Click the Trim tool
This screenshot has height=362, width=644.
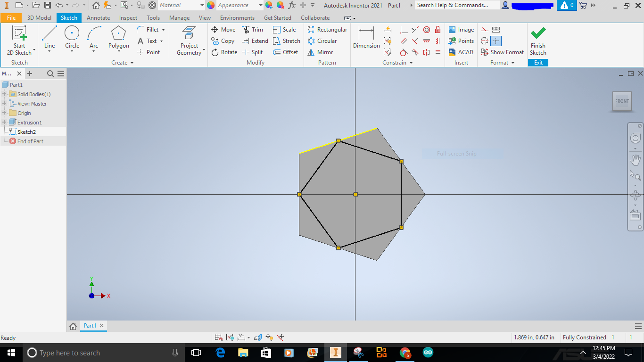pos(253,29)
